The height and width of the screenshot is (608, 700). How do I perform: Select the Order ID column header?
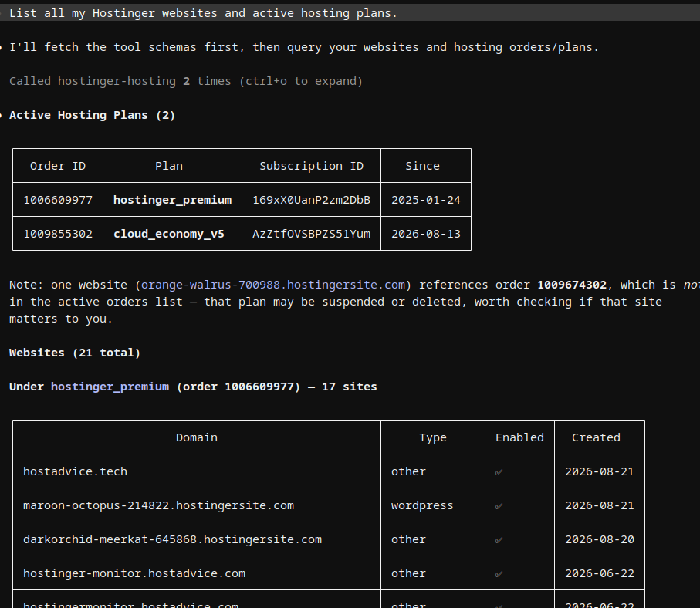click(x=58, y=166)
